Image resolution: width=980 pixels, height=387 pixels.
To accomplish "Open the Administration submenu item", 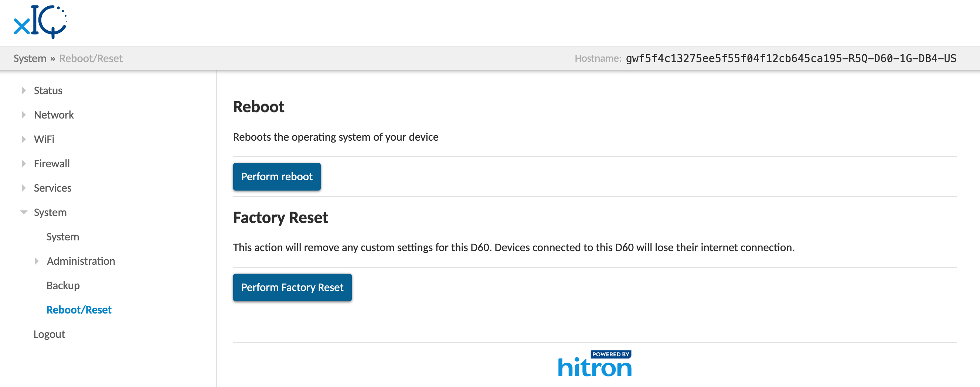I will point(81,261).
